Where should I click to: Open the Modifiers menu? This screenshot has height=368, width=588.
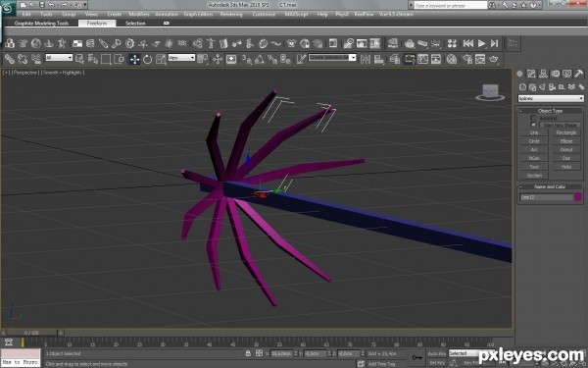point(139,15)
